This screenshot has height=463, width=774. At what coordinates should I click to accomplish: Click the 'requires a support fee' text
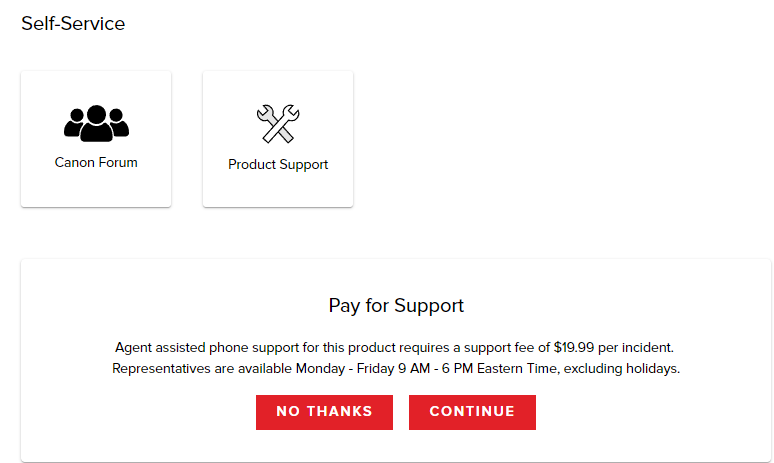(x=462, y=348)
